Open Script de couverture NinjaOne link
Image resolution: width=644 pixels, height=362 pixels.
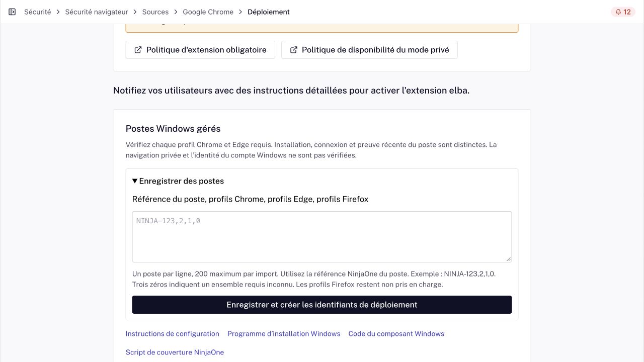click(175, 352)
